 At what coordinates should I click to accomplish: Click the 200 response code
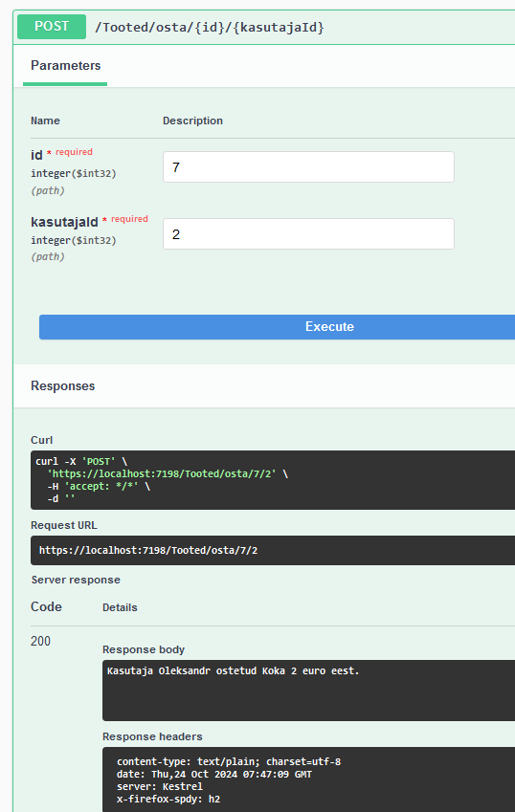(40, 641)
